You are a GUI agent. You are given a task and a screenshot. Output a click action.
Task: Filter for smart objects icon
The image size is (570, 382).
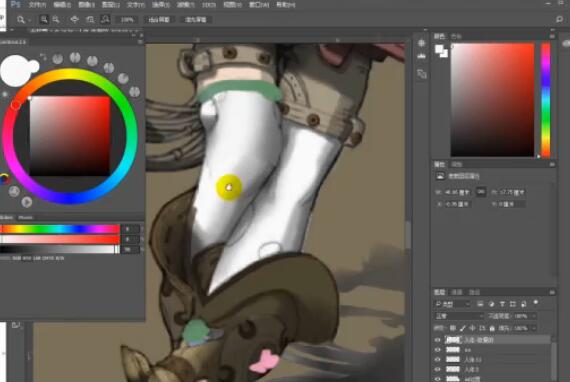tap(524, 304)
